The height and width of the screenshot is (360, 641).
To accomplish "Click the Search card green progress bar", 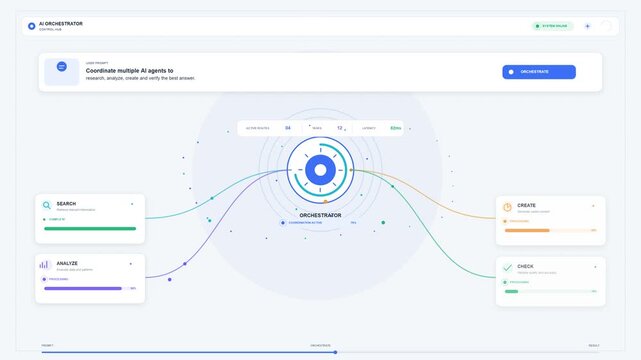I will point(90,229).
